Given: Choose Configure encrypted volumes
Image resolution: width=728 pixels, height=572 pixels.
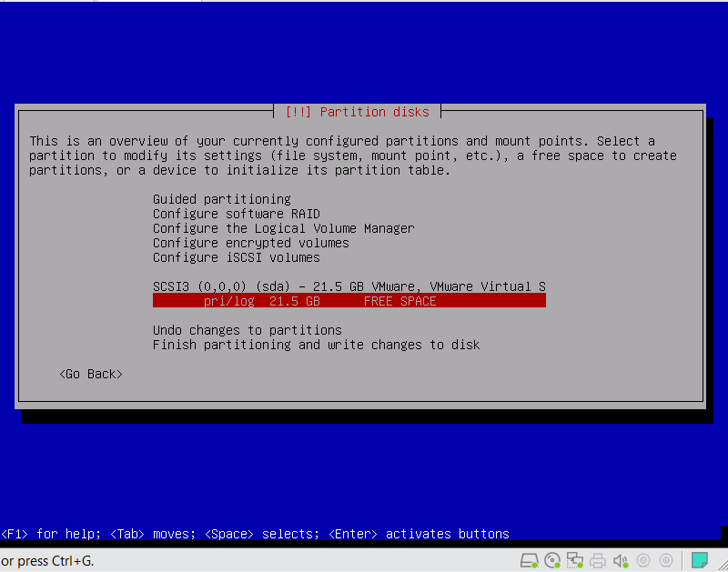Looking at the screenshot, I should 251,243.
